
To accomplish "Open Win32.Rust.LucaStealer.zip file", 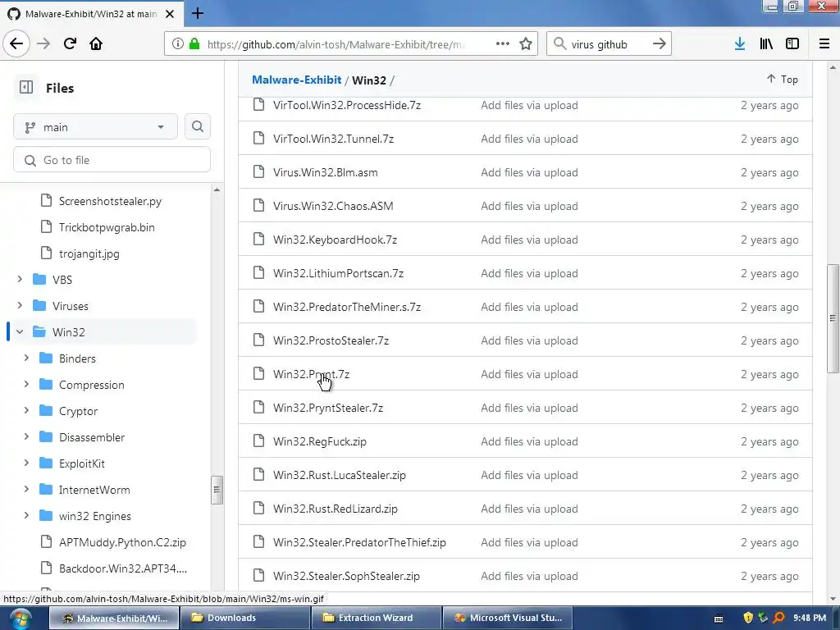I will [339, 475].
